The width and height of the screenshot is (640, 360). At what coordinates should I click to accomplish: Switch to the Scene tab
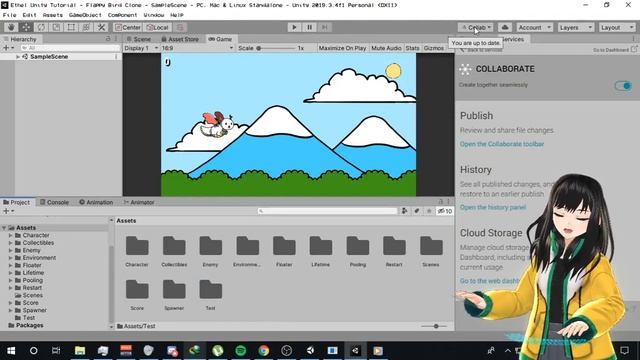139,39
